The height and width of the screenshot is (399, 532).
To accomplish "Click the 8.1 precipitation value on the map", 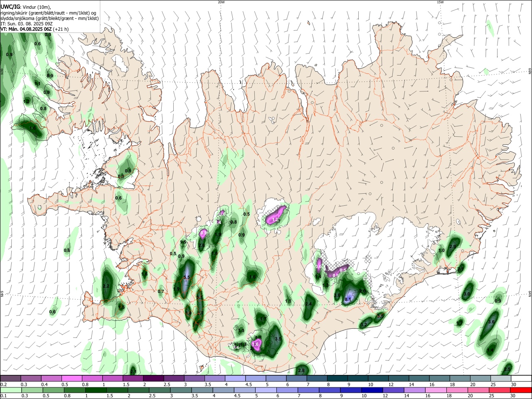I will [348, 299].
